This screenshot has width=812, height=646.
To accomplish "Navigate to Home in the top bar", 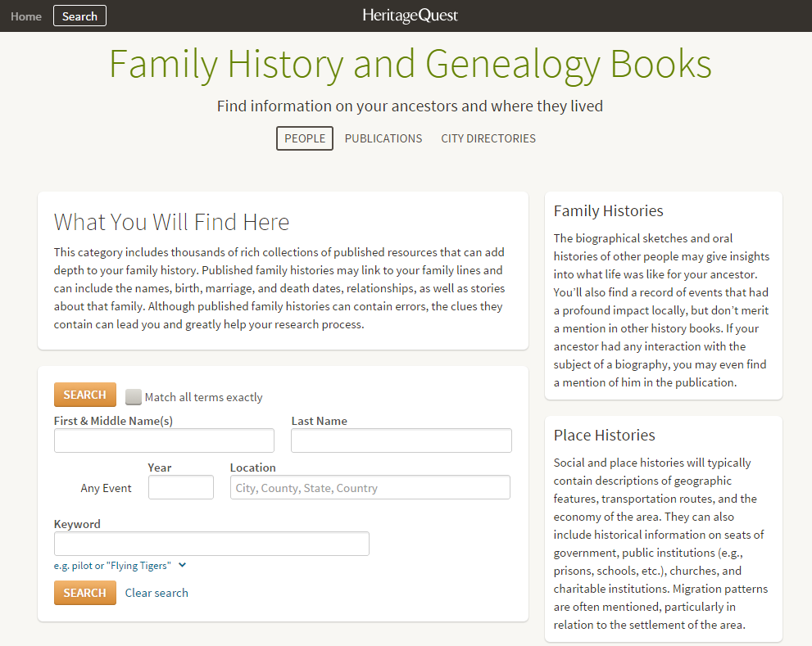I will [x=25, y=16].
